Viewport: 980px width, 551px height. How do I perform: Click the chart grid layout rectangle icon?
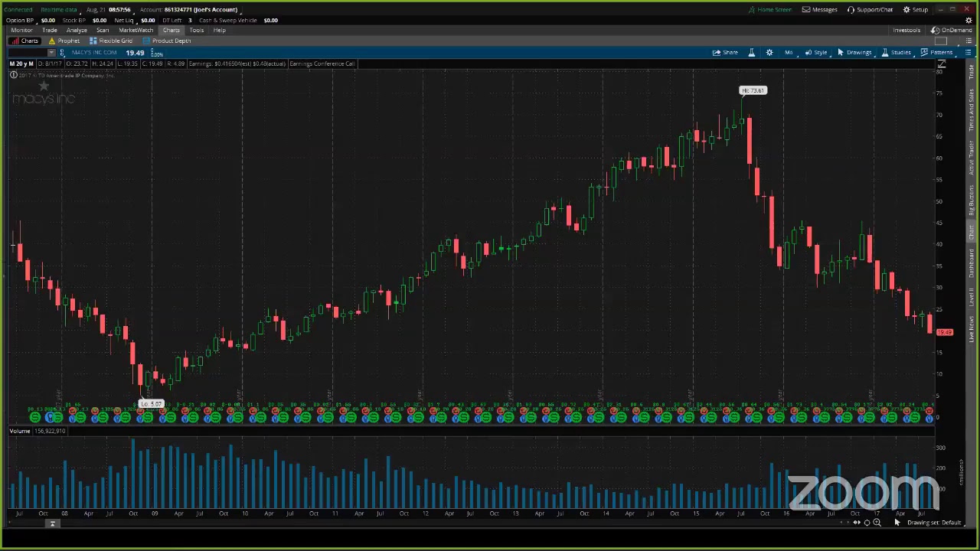coord(942,41)
